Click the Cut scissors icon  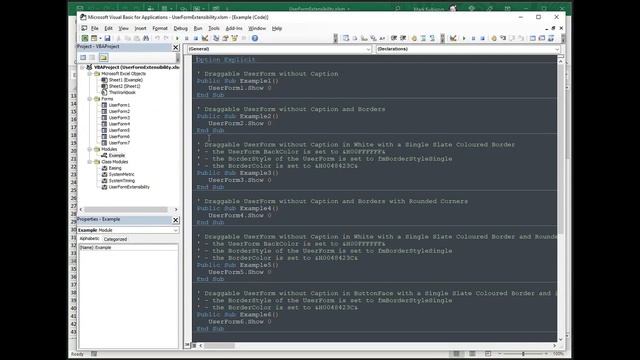tap(119, 38)
